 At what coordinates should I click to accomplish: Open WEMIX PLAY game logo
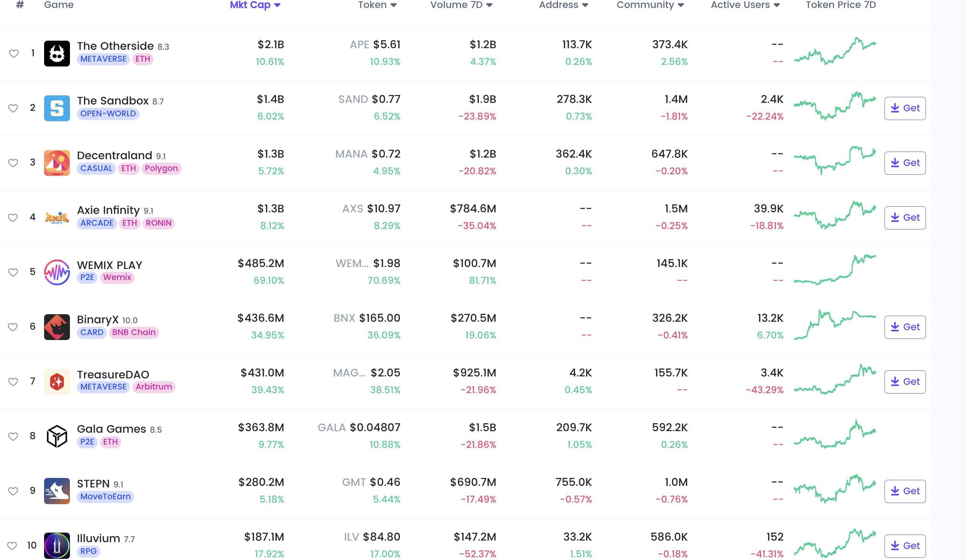pos(57,272)
